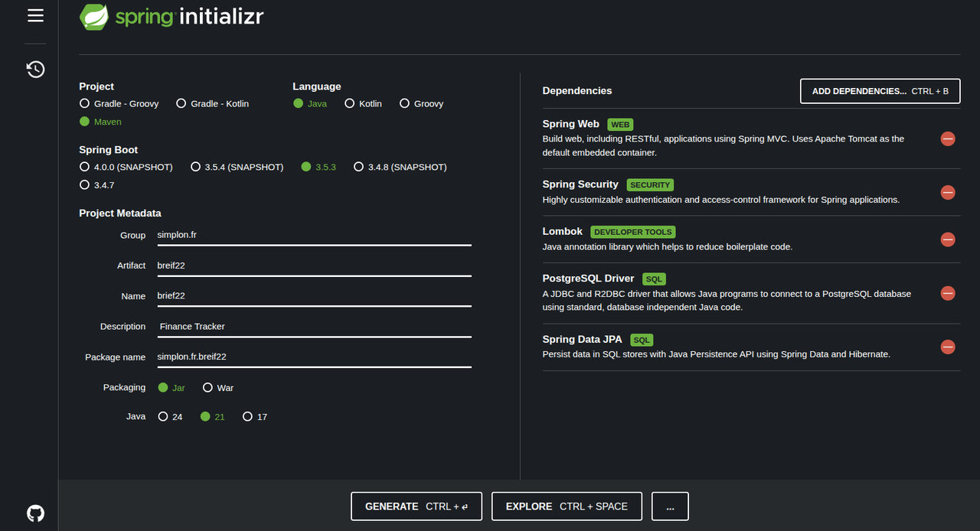This screenshot has height=531, width=980.
Task: Click the Spring Initializr logo
Action: click(x=171, y=17)
